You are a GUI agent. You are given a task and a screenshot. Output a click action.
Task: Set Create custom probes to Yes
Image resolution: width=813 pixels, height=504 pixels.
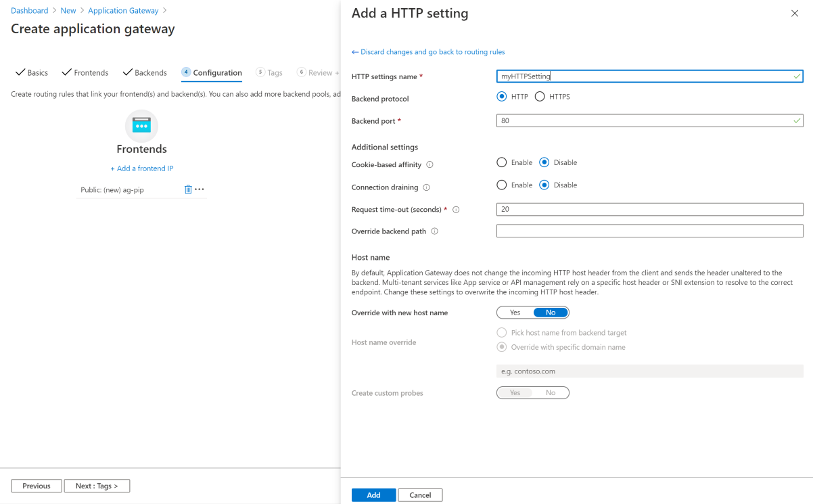[515, 392]
